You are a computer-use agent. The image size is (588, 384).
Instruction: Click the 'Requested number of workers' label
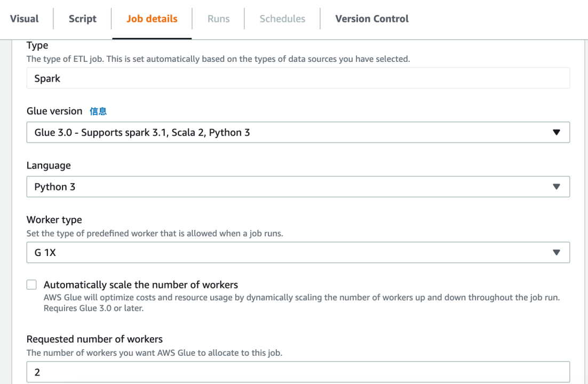94,339
